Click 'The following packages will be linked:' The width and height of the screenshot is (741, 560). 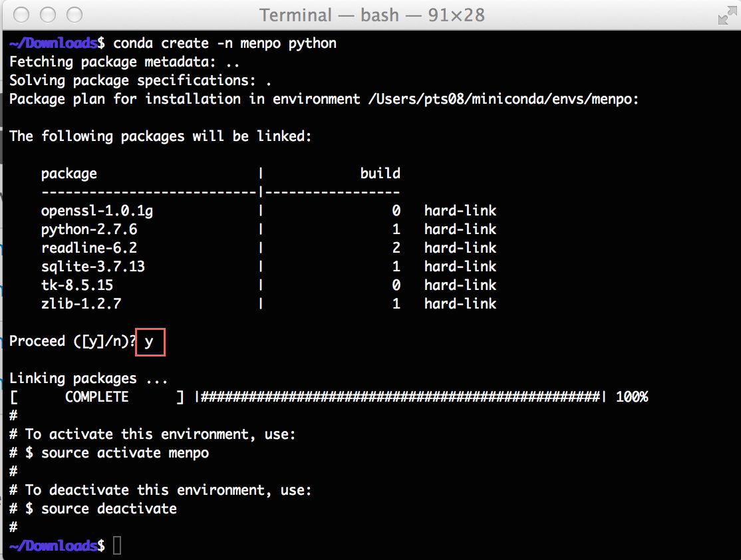pos(161,136)
